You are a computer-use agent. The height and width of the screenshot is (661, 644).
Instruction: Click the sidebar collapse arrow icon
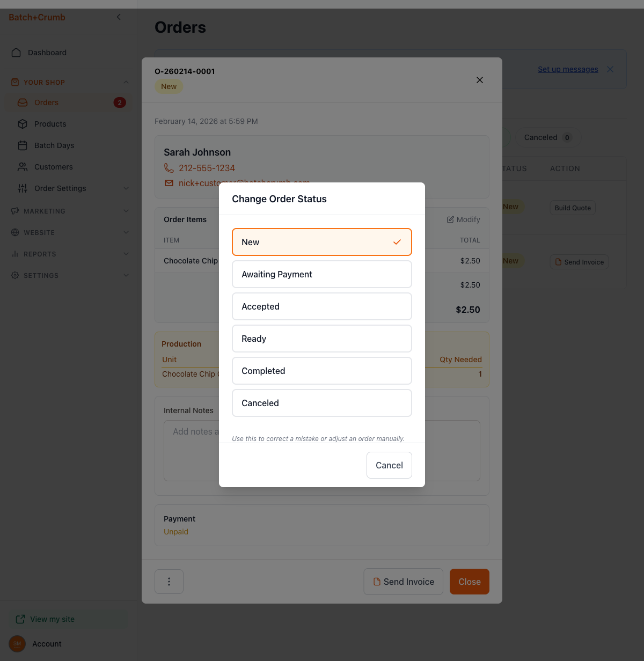[x=119, y=17]
